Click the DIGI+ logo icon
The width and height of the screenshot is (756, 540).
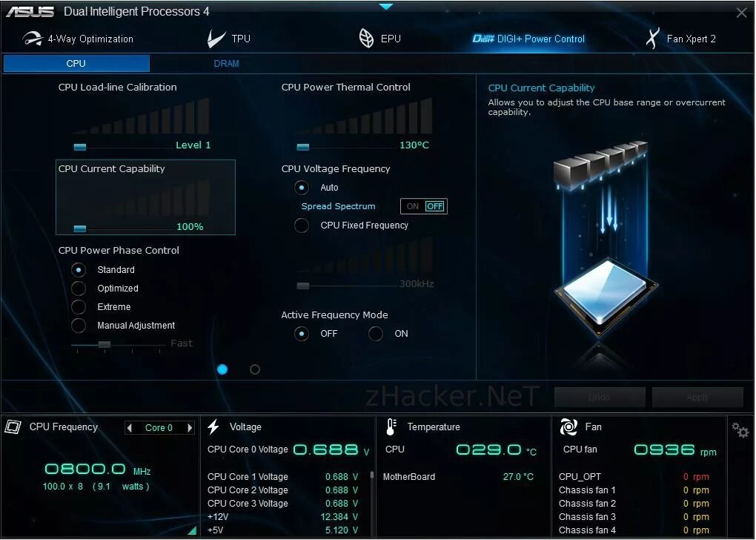(483, 39)
